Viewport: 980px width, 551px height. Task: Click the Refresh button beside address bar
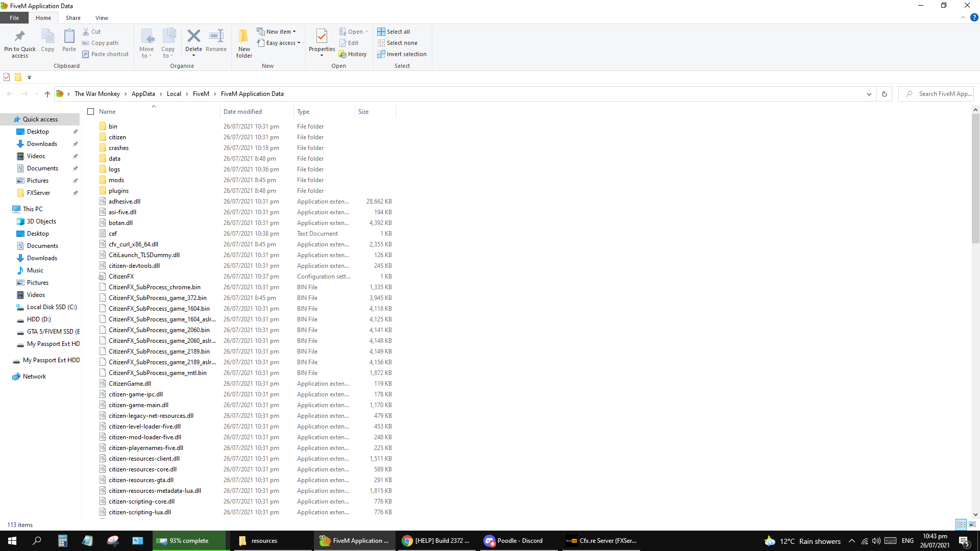pyautogui.click(x=885, y=94)
